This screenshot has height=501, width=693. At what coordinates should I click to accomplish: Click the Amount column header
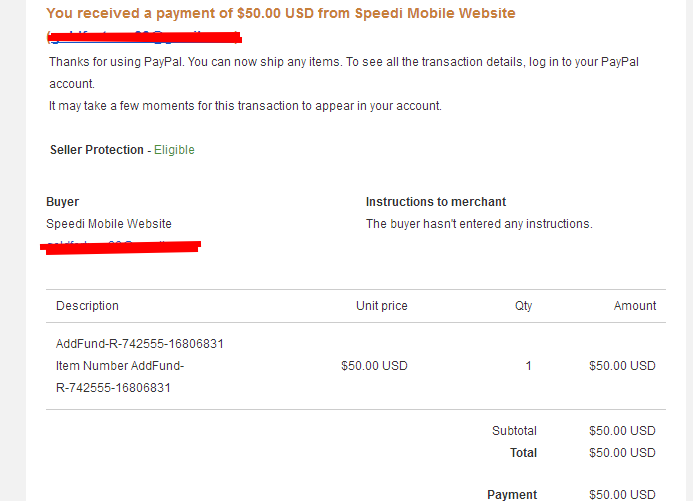pos(635,306)
